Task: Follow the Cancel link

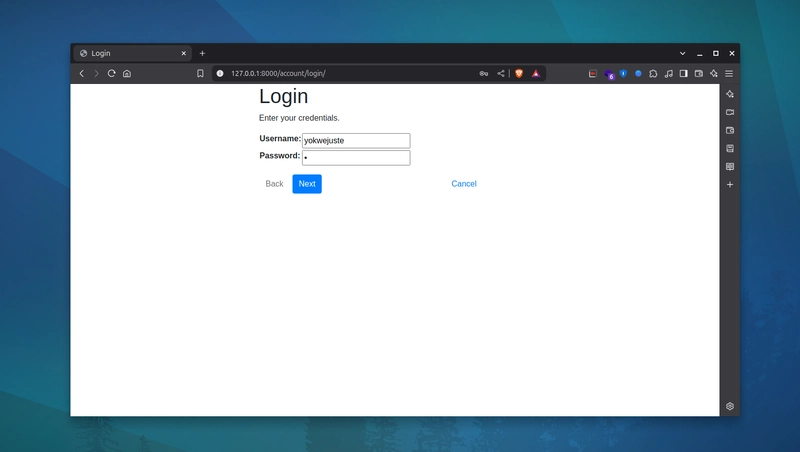Action: coord(464,184)
